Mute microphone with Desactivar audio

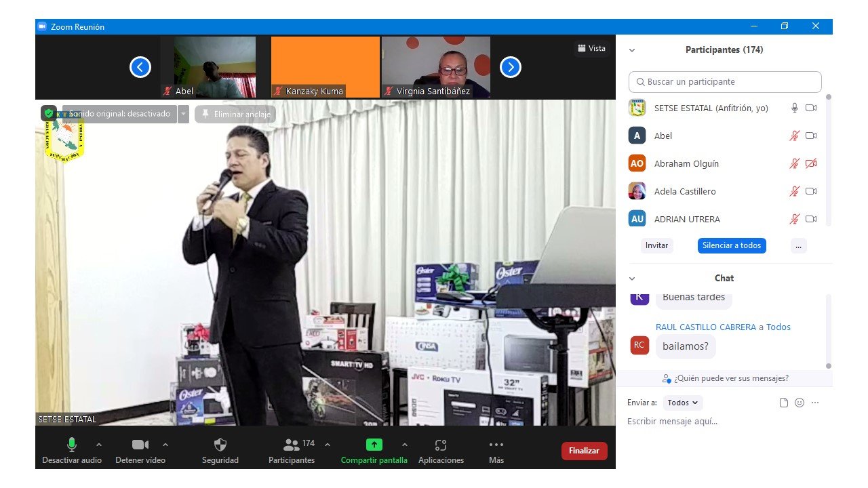[x=72, y=451]
